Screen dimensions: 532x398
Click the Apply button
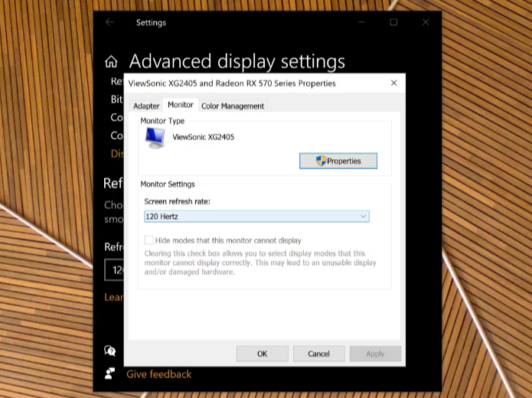click(375, 354)
